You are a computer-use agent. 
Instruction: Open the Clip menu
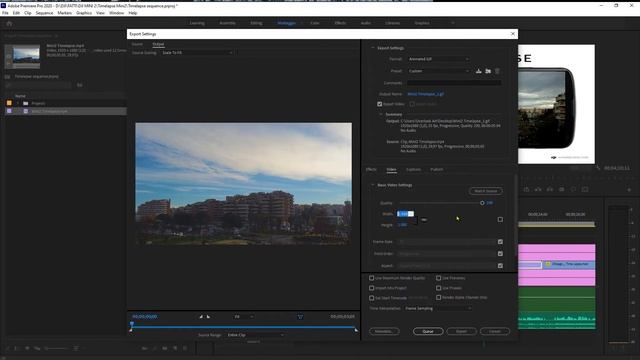[28, 13]
